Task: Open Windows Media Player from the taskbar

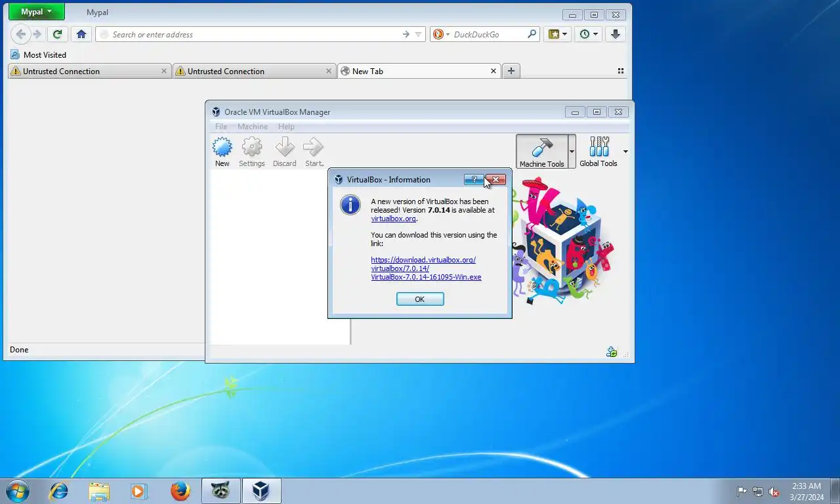Action: (x=139, y=491)
